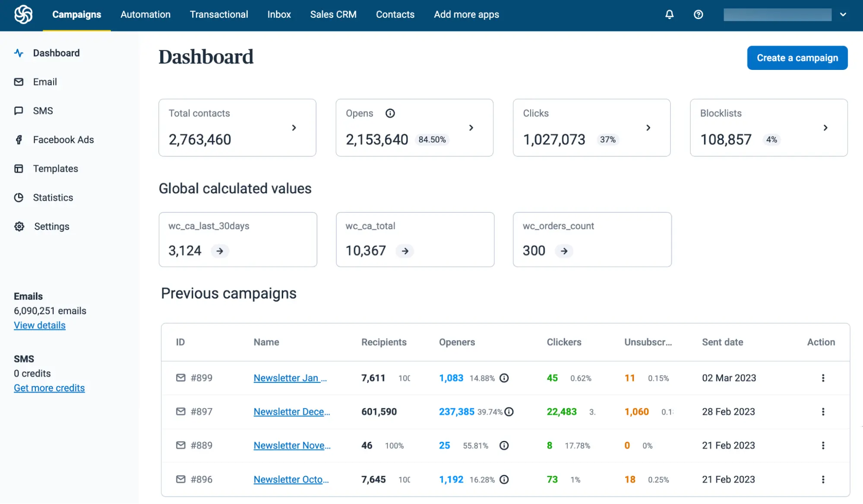Open the Contacts menu item

395,14
